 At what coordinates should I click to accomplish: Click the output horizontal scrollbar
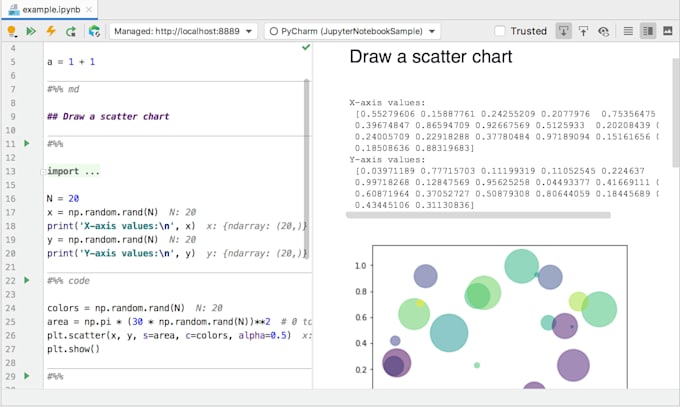(x=478, y=215)
